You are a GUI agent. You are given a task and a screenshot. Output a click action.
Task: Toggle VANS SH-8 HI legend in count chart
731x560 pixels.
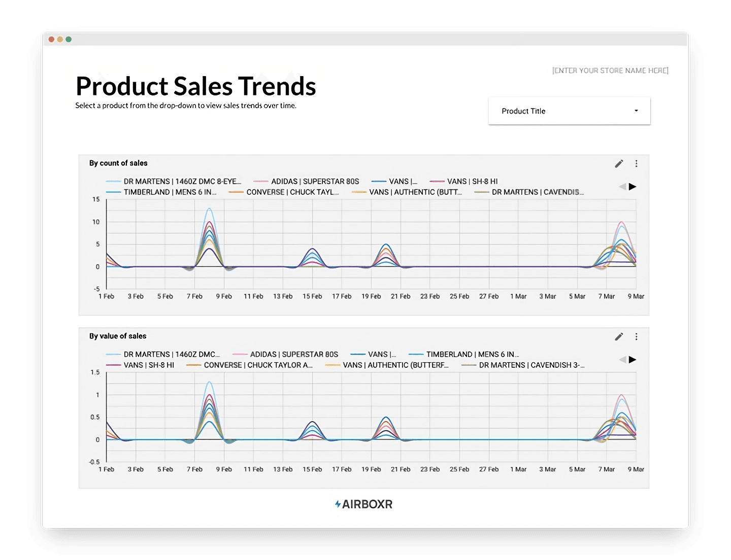464,181
